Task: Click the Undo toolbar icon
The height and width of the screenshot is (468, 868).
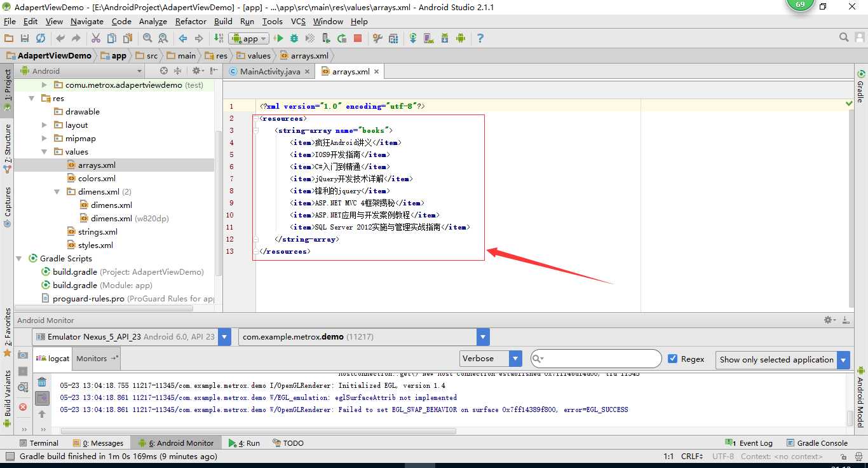Action: pyautogui.click(x=60, y=39)
